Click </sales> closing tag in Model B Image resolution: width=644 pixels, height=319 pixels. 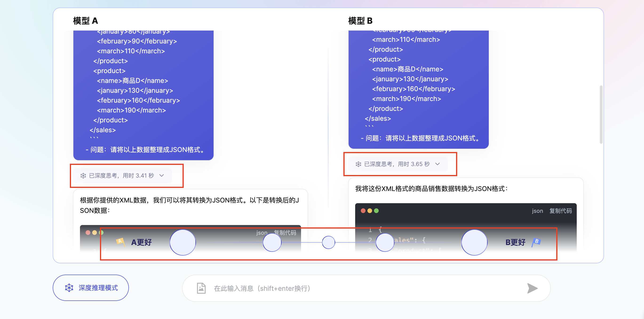click(378, 119)
